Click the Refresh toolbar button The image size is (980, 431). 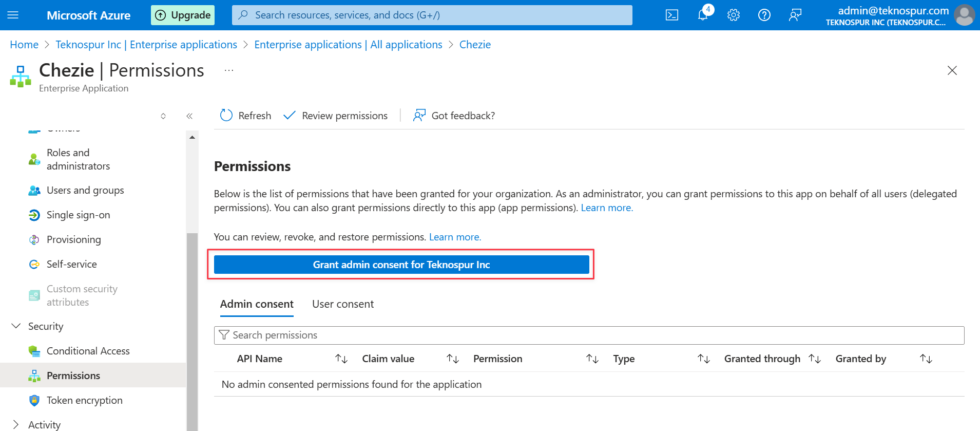point(245,116)
